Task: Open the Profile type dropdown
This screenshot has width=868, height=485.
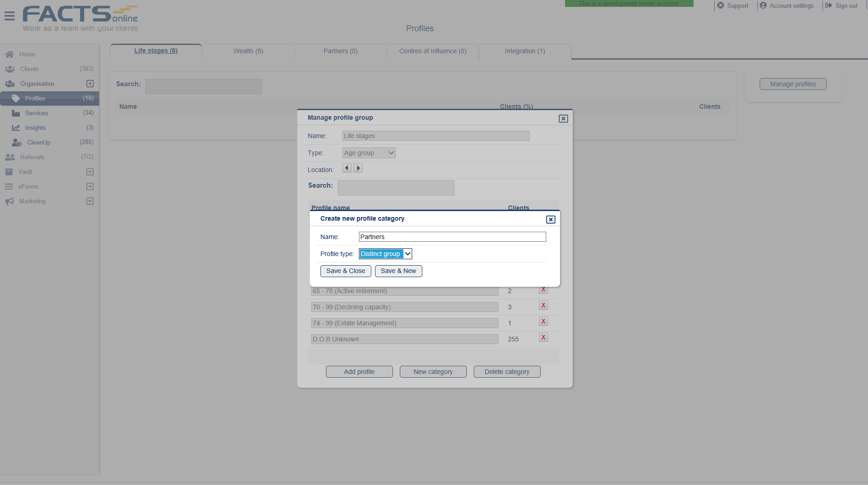Action: pyautogui.click(x=386, y=254)
